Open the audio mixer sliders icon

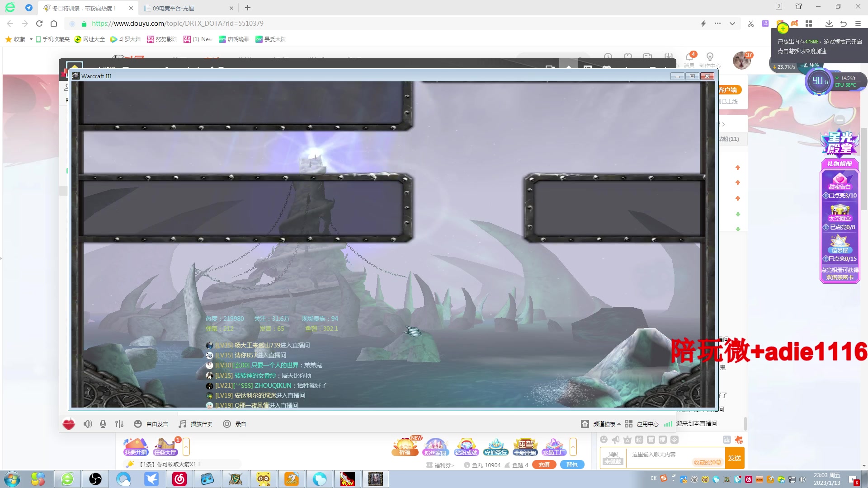point(119,424)
